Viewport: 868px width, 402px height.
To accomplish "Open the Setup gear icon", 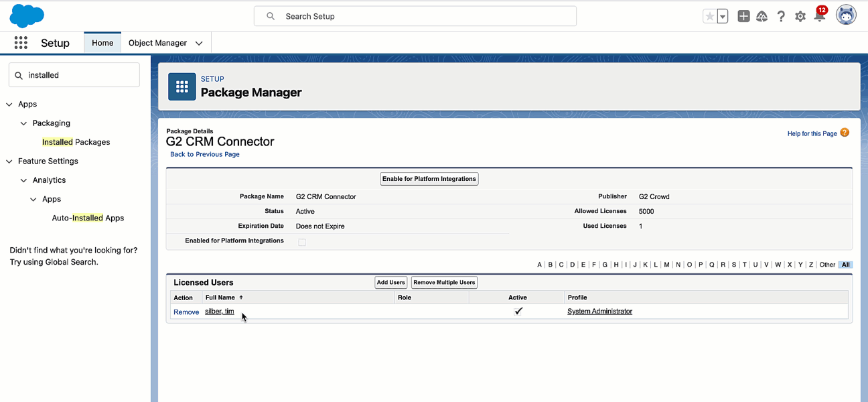I will click(x=800, y=16).
